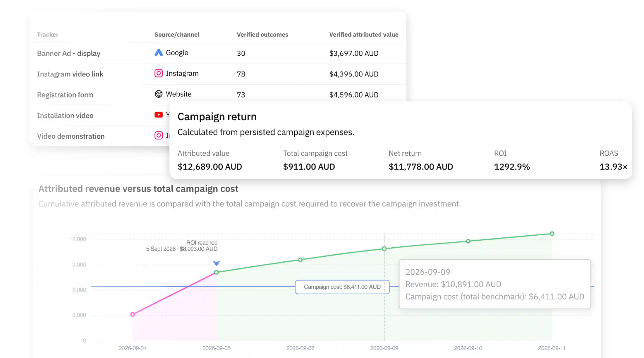Click the 2026-09-11 x-axis date label
The height and width of the screenshot is (358, 644).
pos(552,348)
